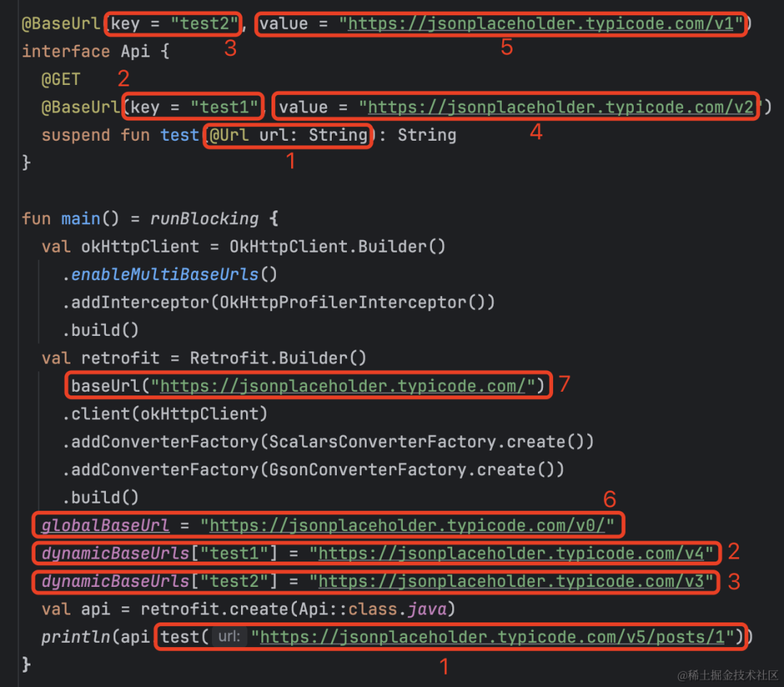Open the v5/posts/1 URL link
Image resolution: width=784 pixels, height=687 pixels.
click(492, 637)
